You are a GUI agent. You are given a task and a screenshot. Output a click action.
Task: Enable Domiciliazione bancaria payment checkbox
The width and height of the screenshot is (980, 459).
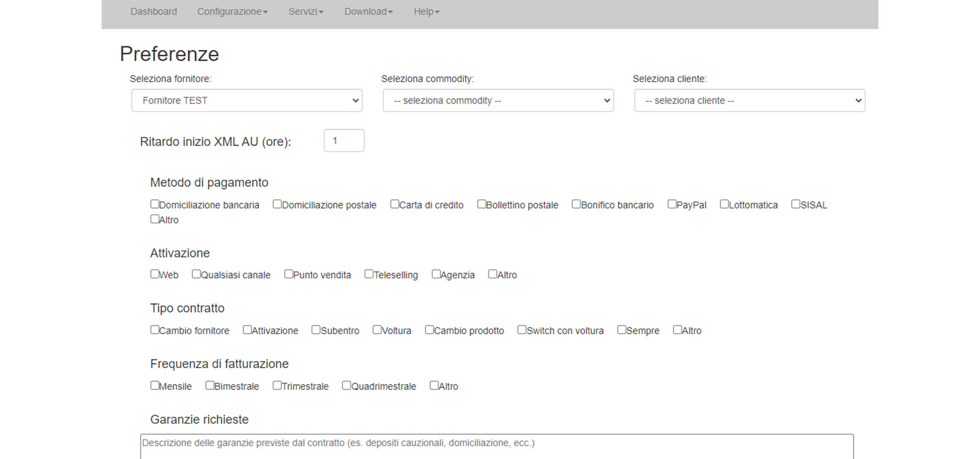coord(155,204)
